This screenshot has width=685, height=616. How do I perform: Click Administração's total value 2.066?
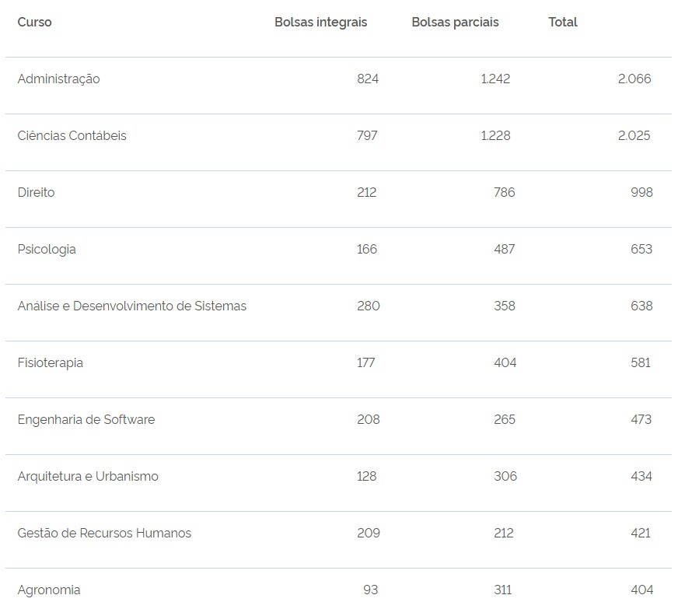tap(634, 79)
